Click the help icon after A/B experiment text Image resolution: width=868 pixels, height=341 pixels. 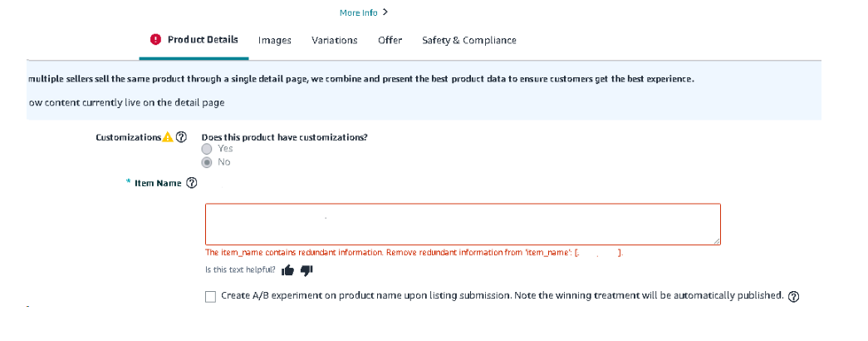(793, 297)
